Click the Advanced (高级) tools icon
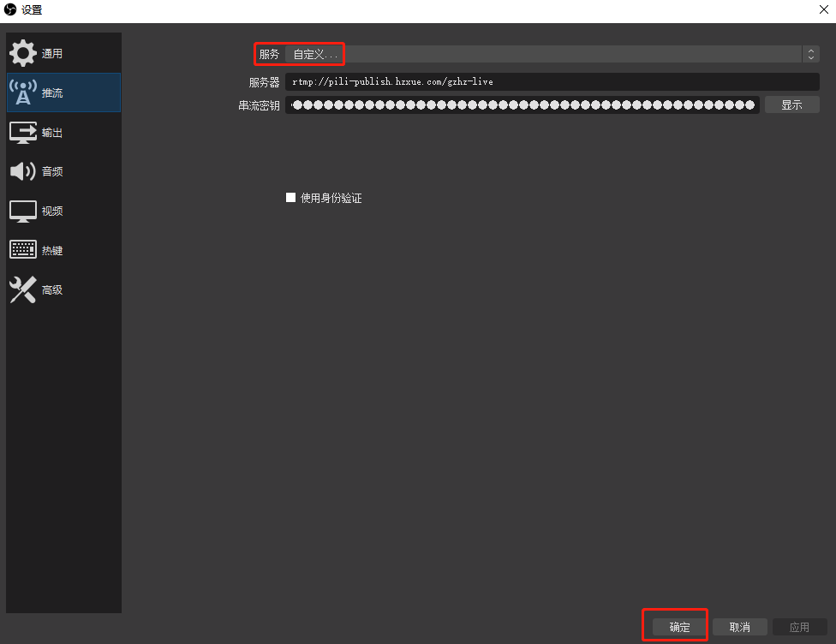This screenshot has width=836, height=644. [x=23, y=289]
